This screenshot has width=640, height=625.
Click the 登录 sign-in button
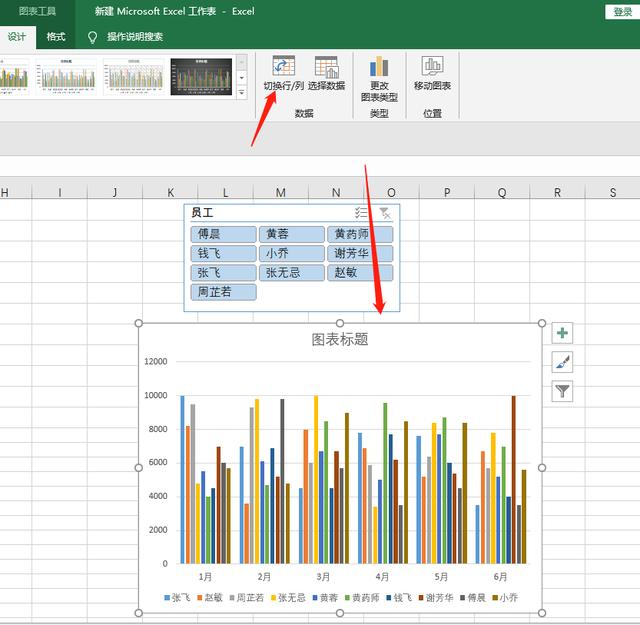click(622, 12)
